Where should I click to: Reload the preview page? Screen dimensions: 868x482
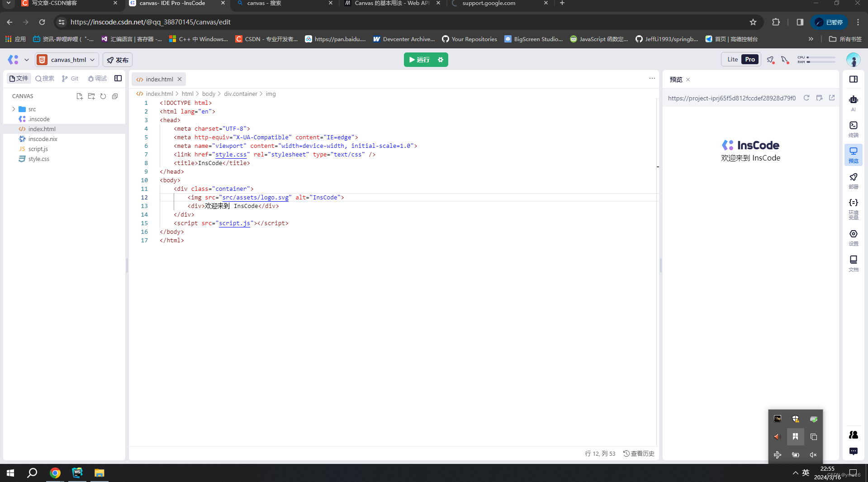(x=806, y=98)
